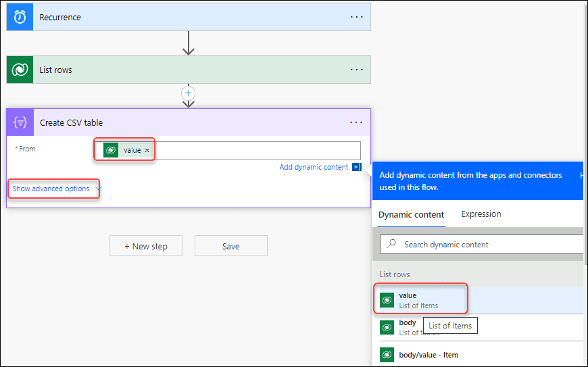Click the Dataverse icon beside body item
Screen dimensions: 588x367
pyautogui.click(x=387, y=328)
